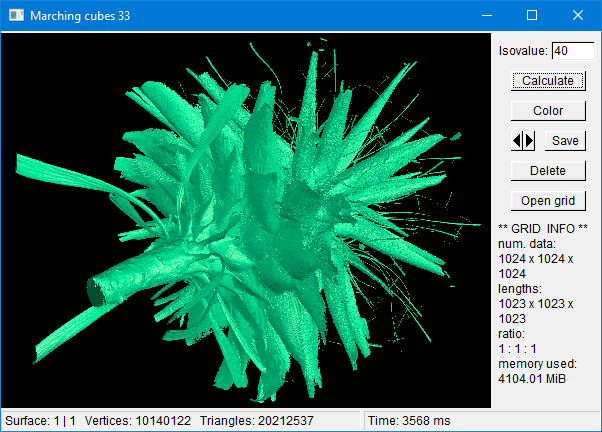Open the Color picker button
The width and height of the screenshot is (602, 432).
pos(548,111)
